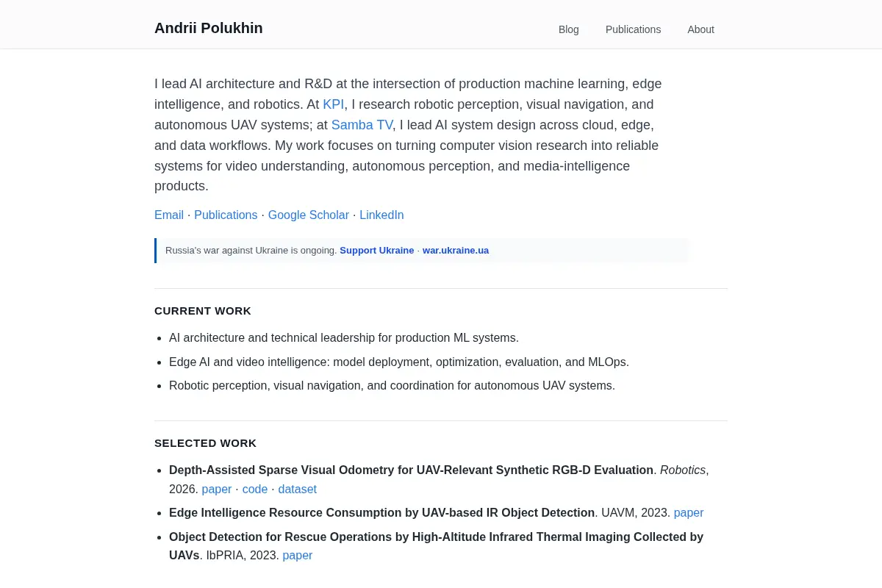Open Publications link below the bio

coord(226,215)
